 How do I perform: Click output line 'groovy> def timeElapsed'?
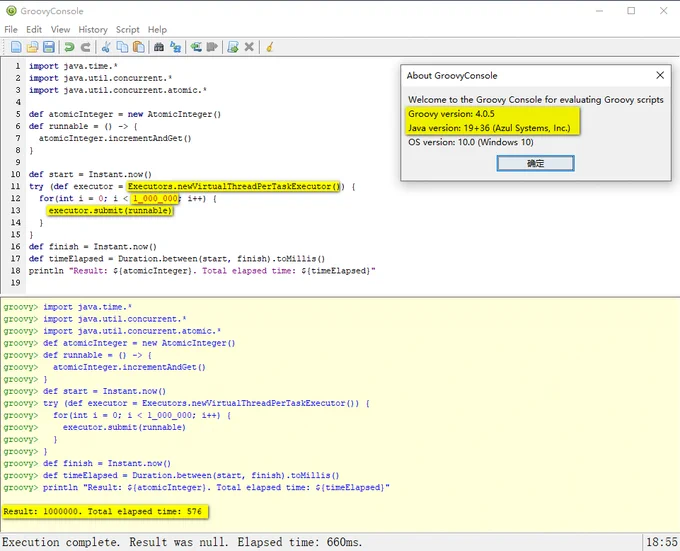pyautogui.click(x=171, y=476)
